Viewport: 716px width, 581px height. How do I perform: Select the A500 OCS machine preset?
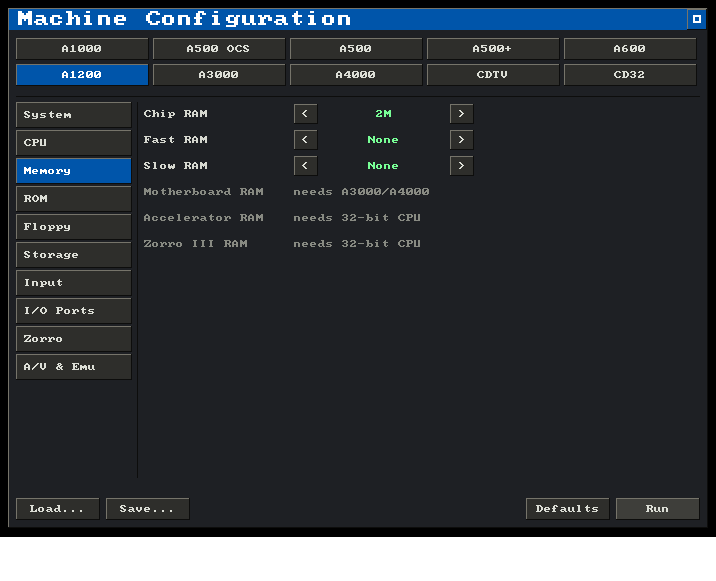tap(219, 49)
